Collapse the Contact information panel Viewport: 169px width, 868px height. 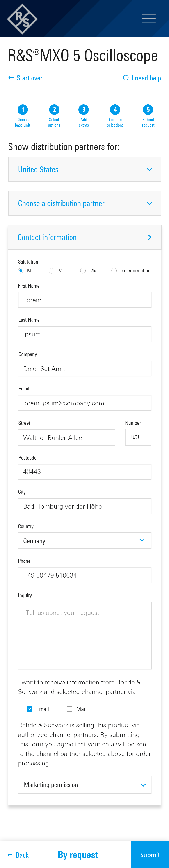pos(85,237)
